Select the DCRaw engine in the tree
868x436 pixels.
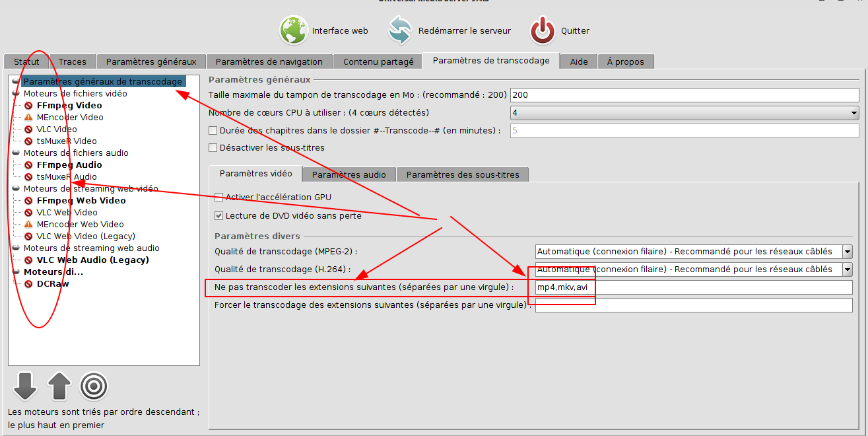pyautogui.click(x=53, y=284)
